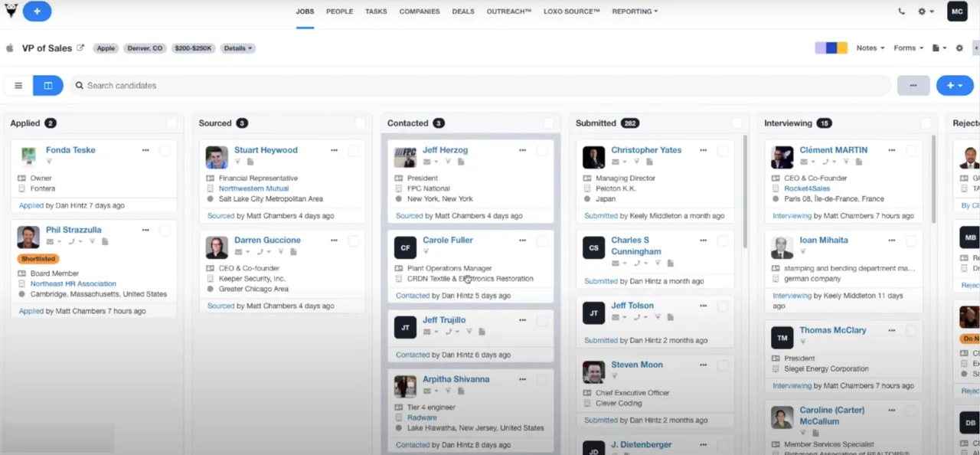Screen dimensions: 980x455
Task: Click email icon on Jeff Herzog card
Action: click(x=427, y=162)
